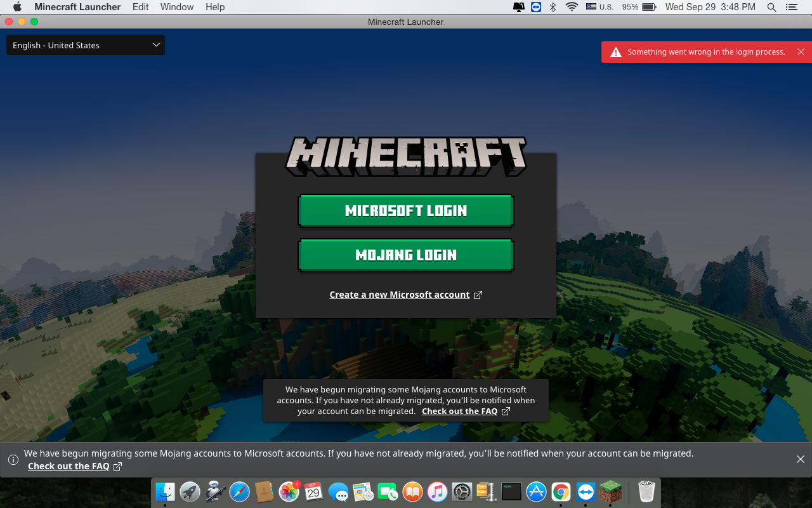Open Contacts from the Dock
The height and width of the screenshot is (508, 812).
(x=264, y=491)
